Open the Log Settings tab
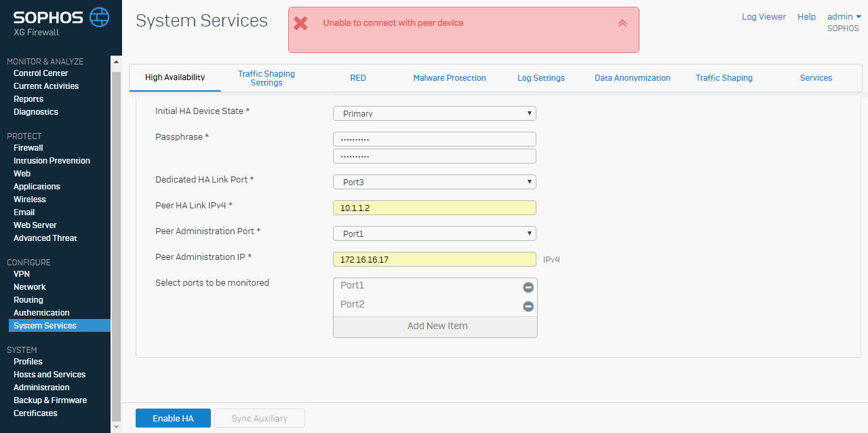The width and height of the screenshot is (868, 433). pyautogui.click(x=541, y=78)
